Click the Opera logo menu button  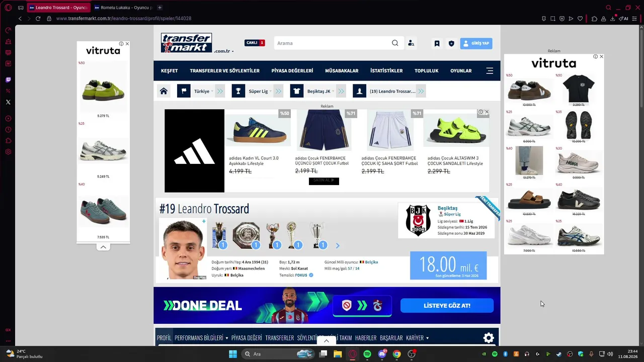[8, 8]
